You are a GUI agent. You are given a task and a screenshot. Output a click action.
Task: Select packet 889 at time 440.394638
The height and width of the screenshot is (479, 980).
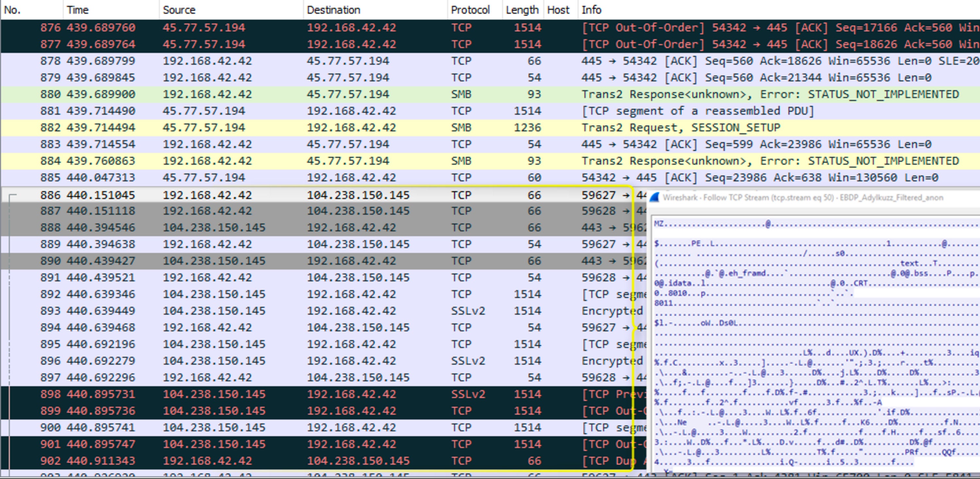point(323,244)
